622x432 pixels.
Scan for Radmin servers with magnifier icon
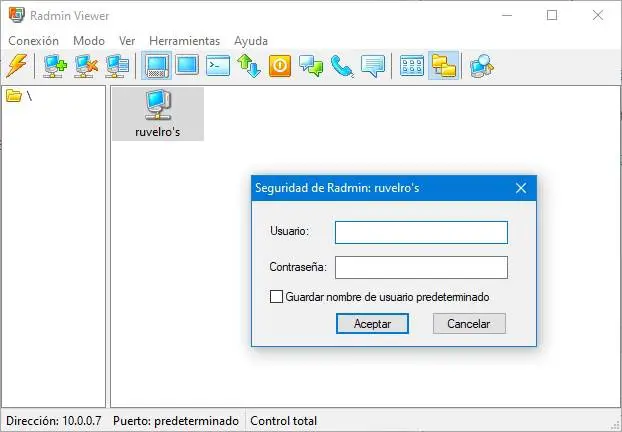click(482, 65)
